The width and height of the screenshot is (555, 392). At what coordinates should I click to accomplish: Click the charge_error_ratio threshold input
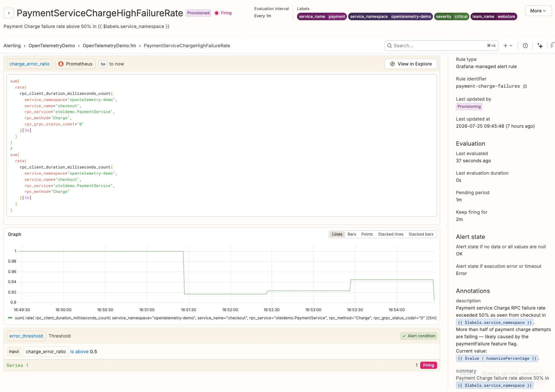46,352
